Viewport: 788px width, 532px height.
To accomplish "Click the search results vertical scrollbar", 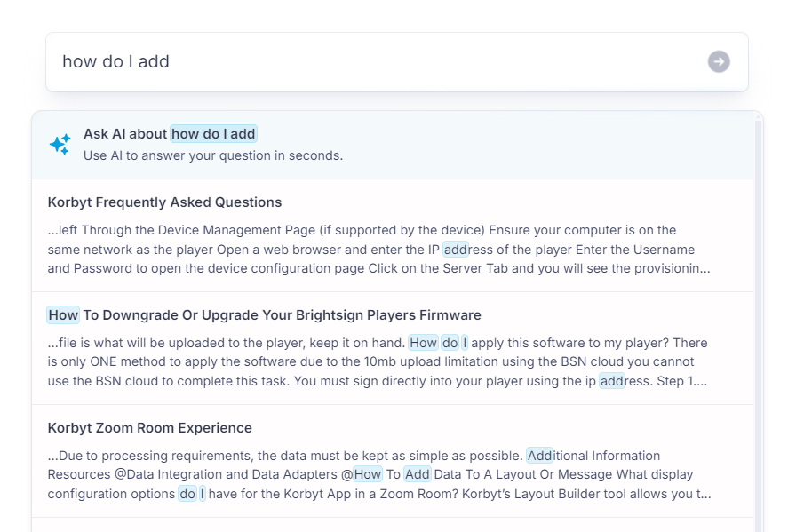I will coord(758,320).
